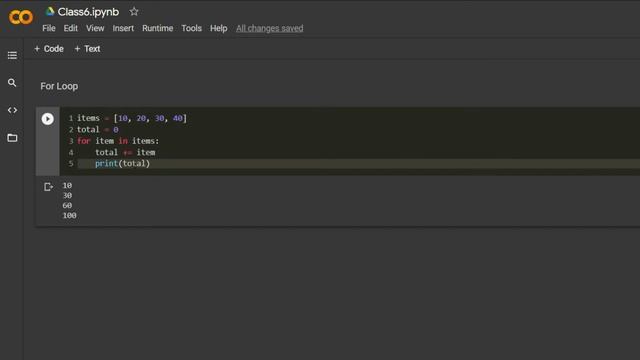Click code line for item in items:
The image size is (640, 360).
tap(118, 141)
